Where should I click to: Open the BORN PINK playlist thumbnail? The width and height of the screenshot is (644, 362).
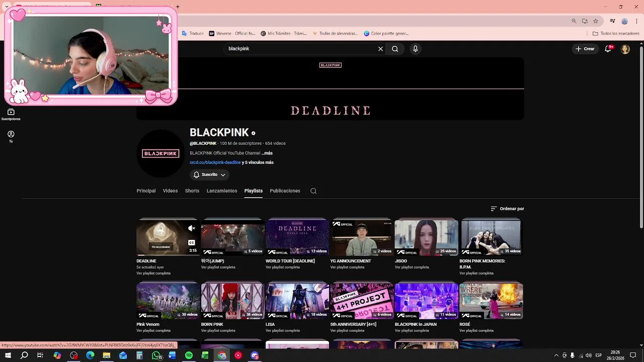[232, 301]
